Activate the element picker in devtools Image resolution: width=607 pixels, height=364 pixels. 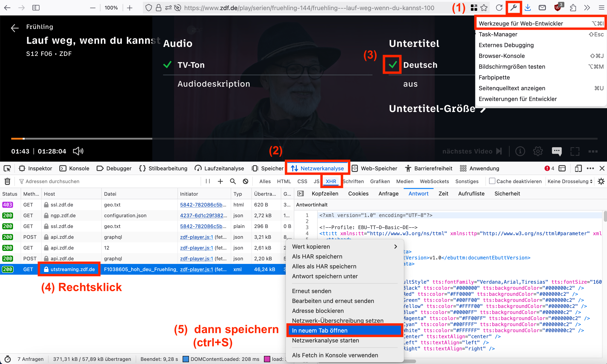[x=7, y=169]
